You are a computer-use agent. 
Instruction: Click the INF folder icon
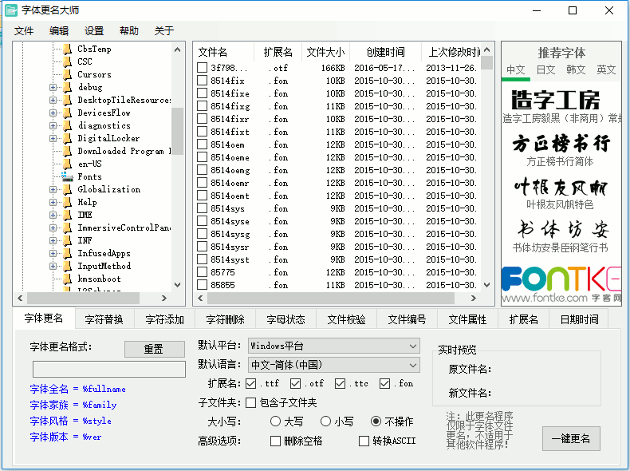(68, 240)
